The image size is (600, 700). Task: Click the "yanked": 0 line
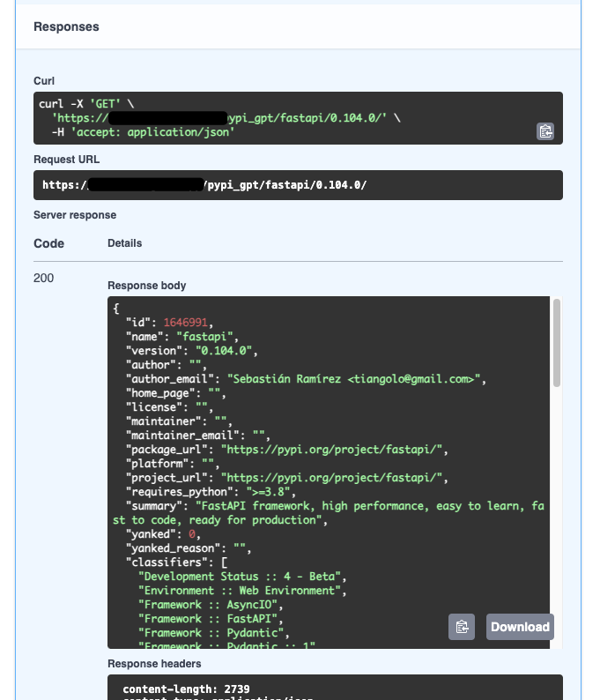pos(163,534)
